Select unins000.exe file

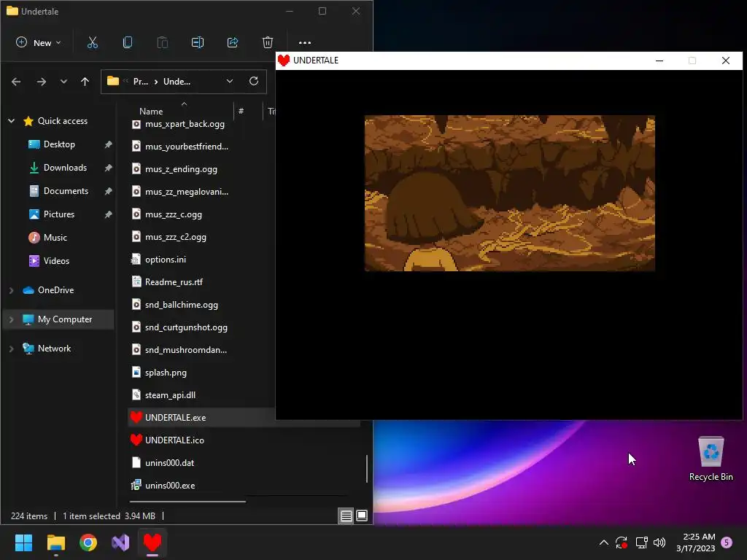coord(169,485)
